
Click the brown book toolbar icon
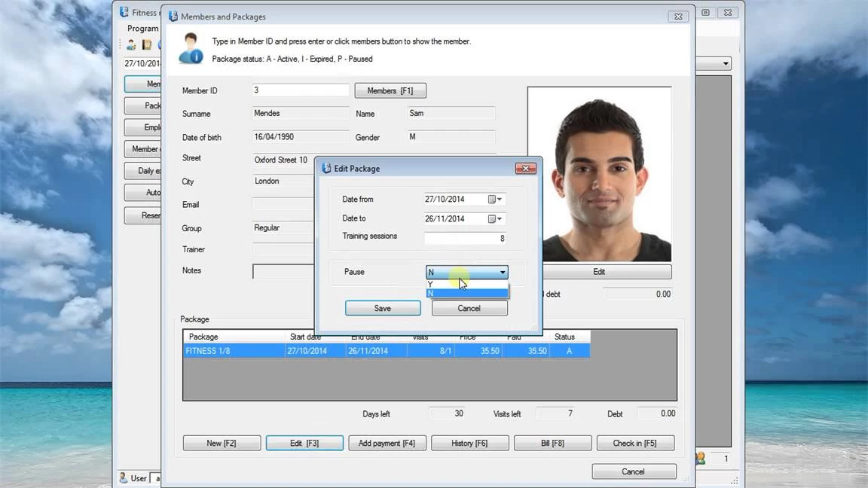[147, 45]
